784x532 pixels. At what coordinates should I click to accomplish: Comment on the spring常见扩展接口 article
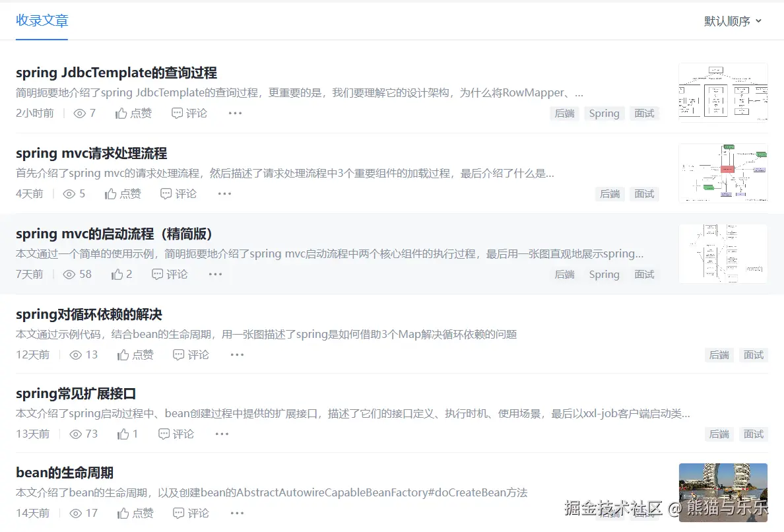[176, 434]
